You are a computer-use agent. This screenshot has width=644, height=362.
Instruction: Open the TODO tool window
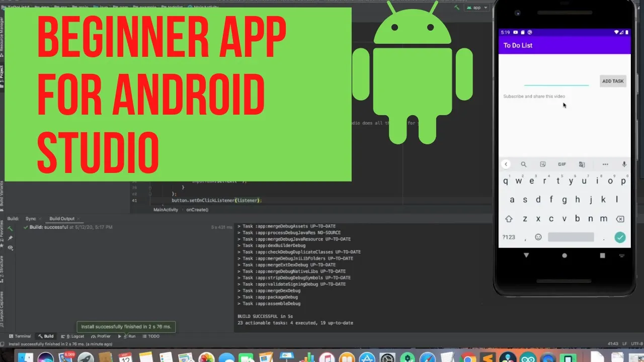[151, 336]
